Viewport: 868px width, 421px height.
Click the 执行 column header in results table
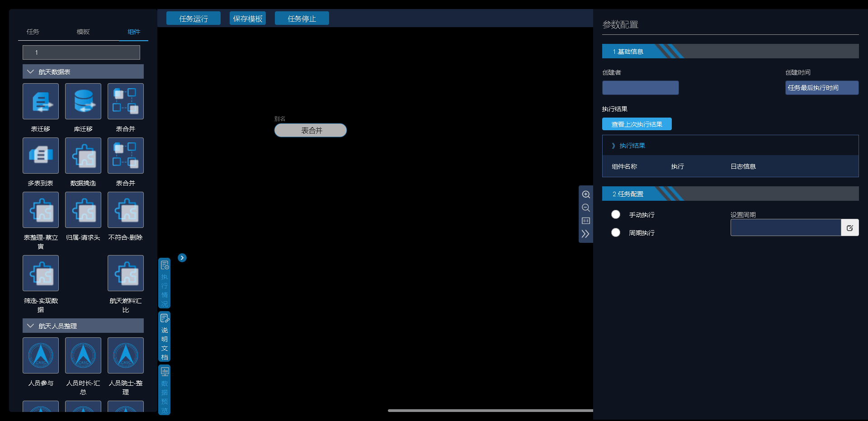click(678, 166)
